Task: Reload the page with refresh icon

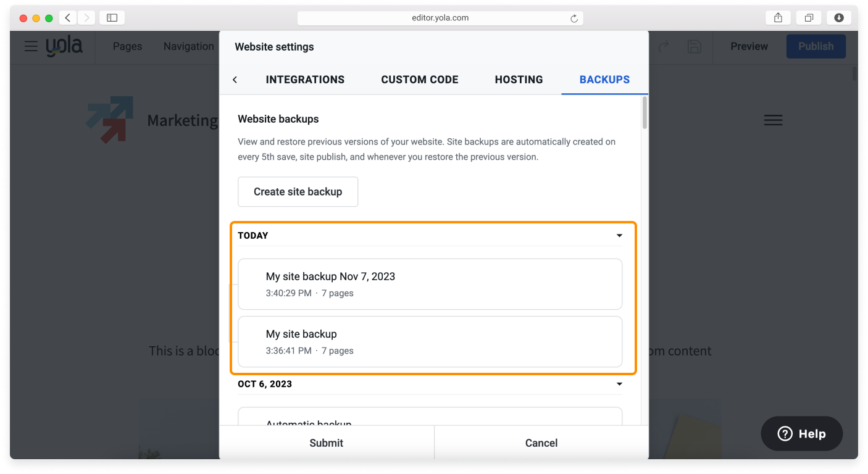Action: [574, 19]
